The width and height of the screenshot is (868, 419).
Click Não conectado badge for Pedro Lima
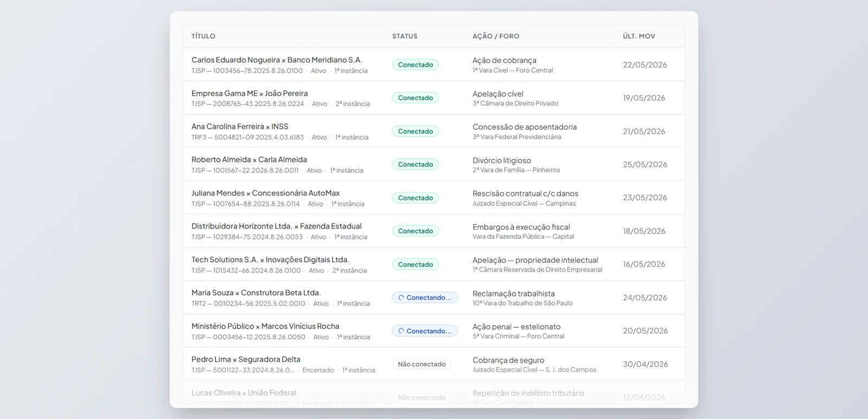click(422, 364)
